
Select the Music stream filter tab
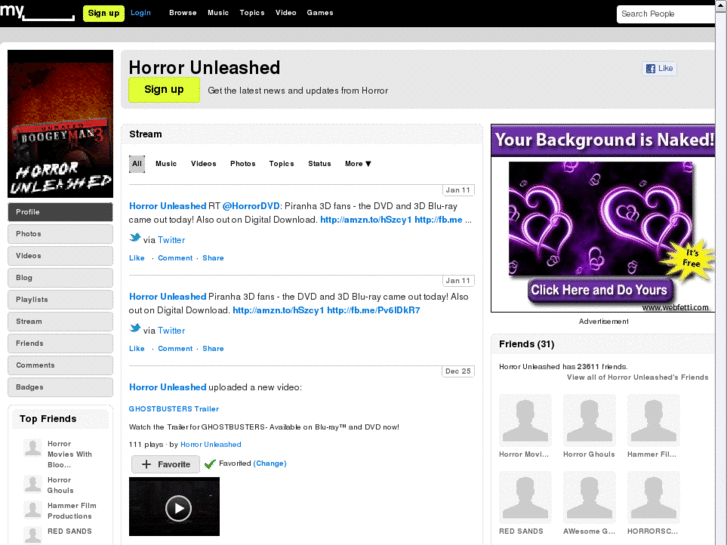166,164
